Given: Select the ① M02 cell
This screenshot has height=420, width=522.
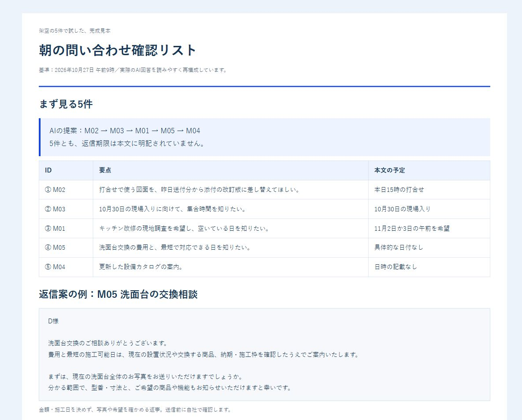Looking at the screenshot, I should 66,190.
